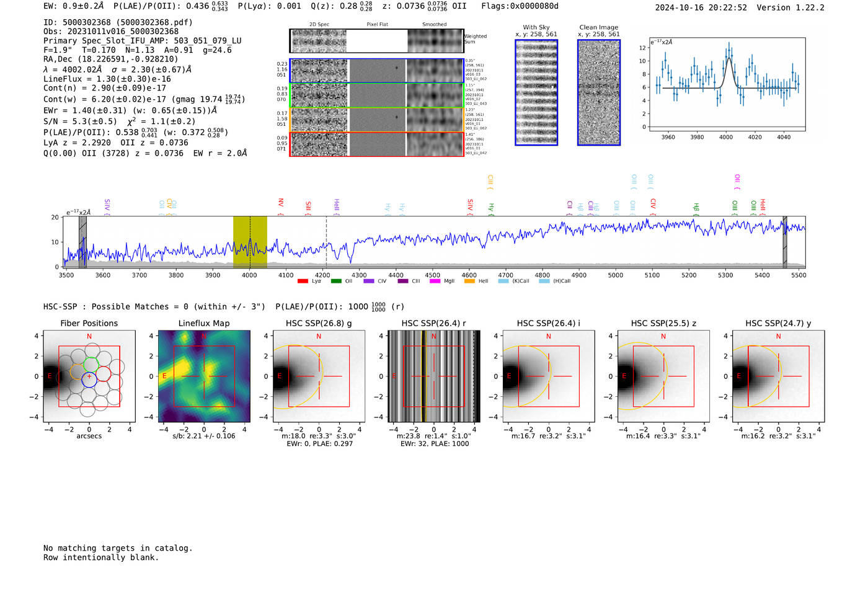Click the orange HeII legend swatch

pyautogui.click(x=470, y=281)
